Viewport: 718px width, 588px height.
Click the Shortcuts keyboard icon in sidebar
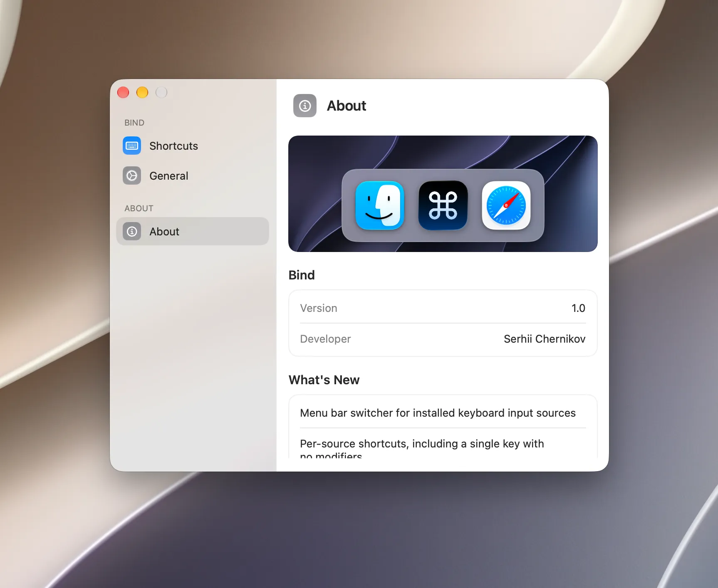132,146
